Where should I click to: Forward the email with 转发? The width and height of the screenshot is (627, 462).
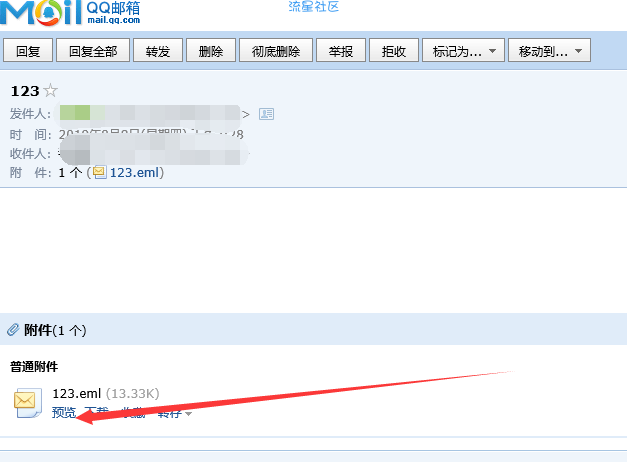[x=158, y=50]
